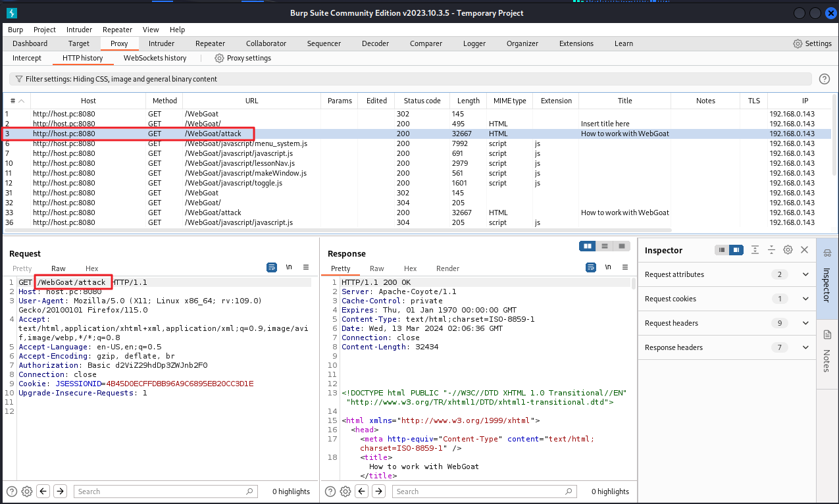839x504 pixels.
Task: Toggle non-printable characters in Response pane
Action: (607, 267)
